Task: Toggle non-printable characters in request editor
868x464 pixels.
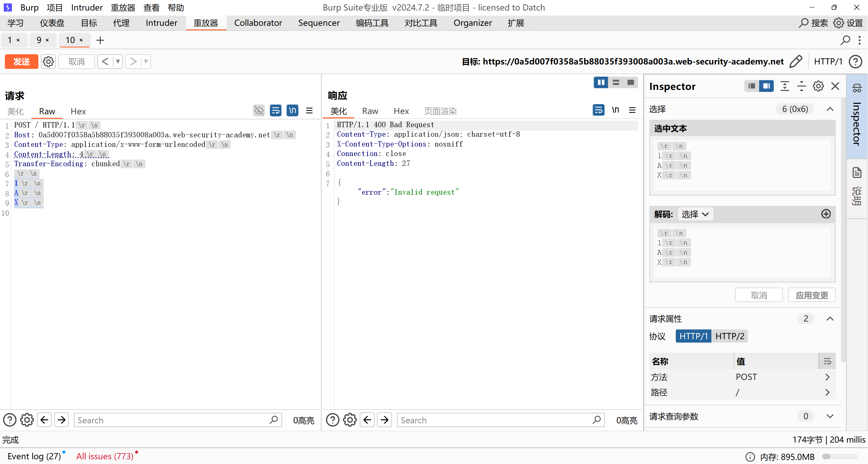Action: click(x=292, y=111)
